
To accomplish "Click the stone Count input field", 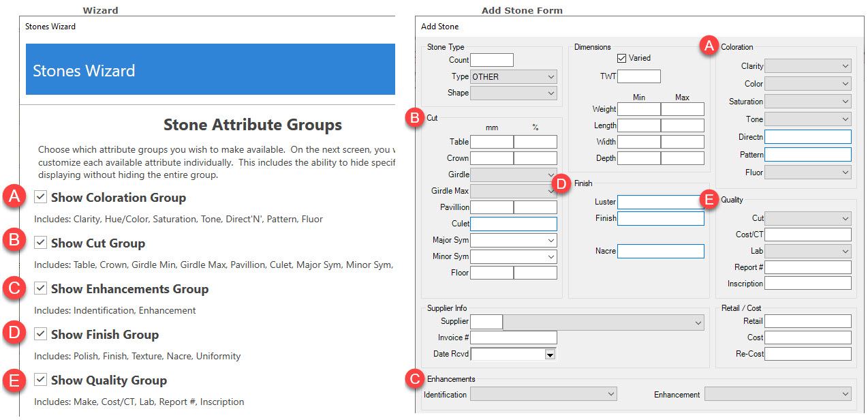I will (x=492, y=60).
